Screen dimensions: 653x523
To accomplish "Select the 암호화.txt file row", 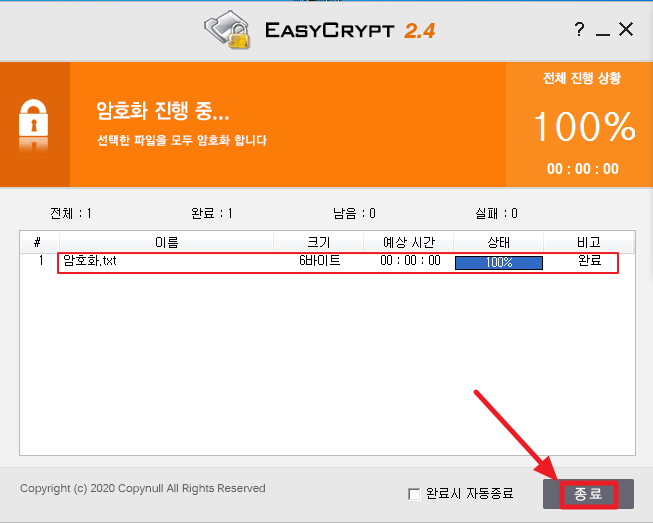I will coord(327,262).
